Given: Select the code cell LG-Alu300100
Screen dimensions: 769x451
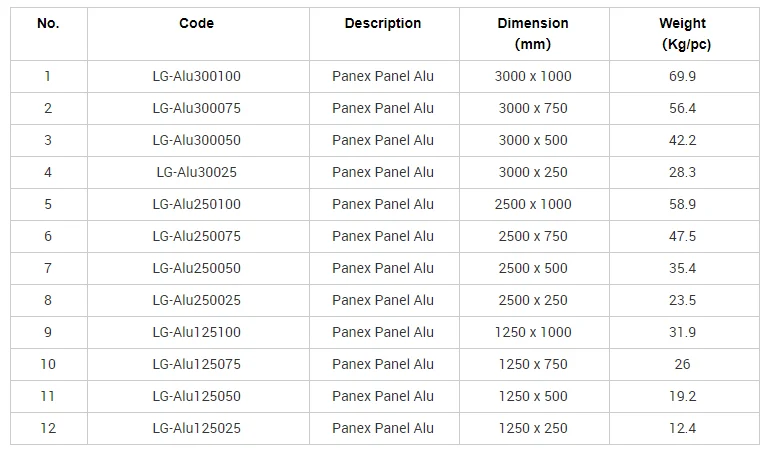Looking at the screenshot, I should [x=197, y=76].
